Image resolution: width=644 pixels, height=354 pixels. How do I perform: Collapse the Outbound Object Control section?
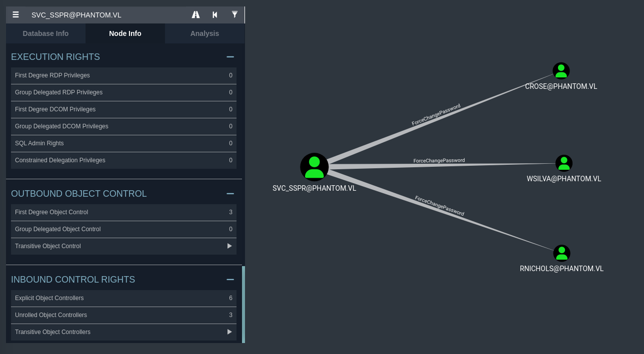coord(230,194)
